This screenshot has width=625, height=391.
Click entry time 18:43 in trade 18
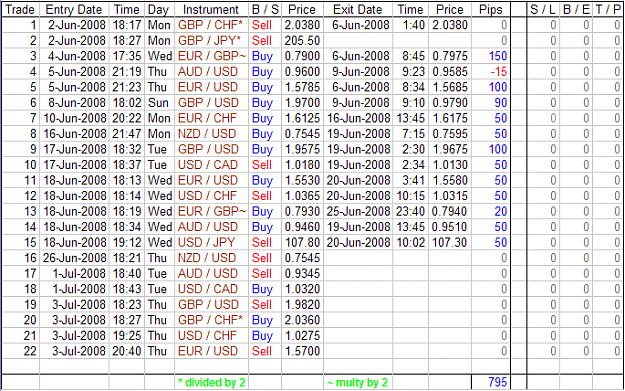click(x=127, y=289)
